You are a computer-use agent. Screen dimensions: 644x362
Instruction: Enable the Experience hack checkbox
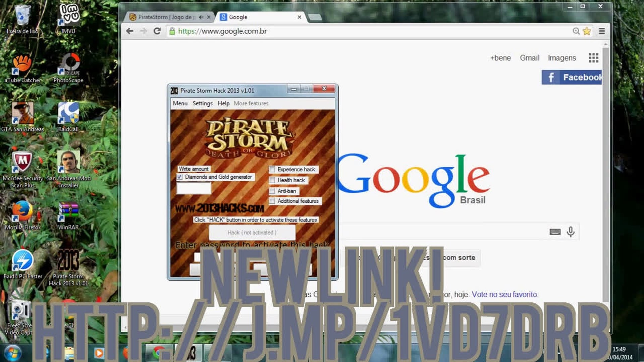(272, 170)
